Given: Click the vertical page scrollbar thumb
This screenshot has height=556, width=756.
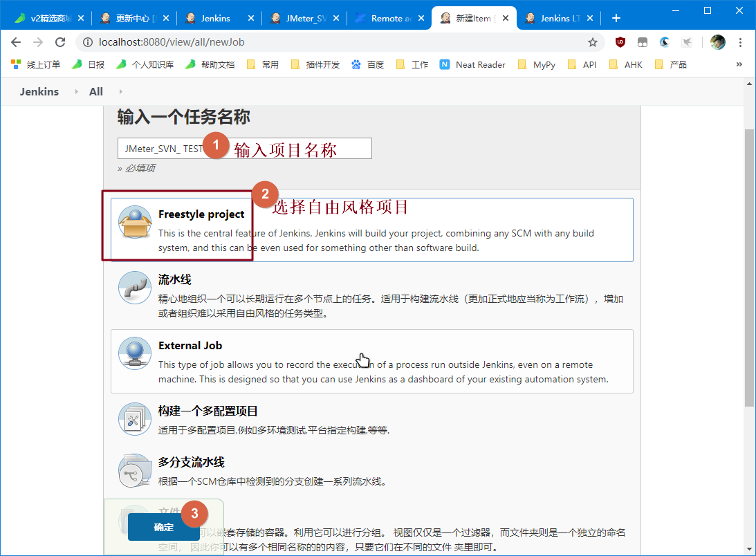Looking at the screenshot, I should pos(749,268).
